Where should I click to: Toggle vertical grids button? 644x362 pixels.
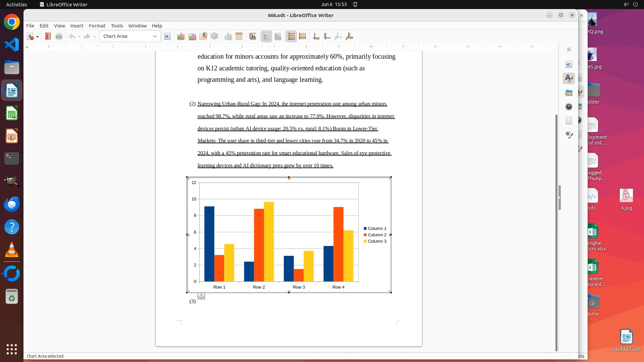coord(303,37)
